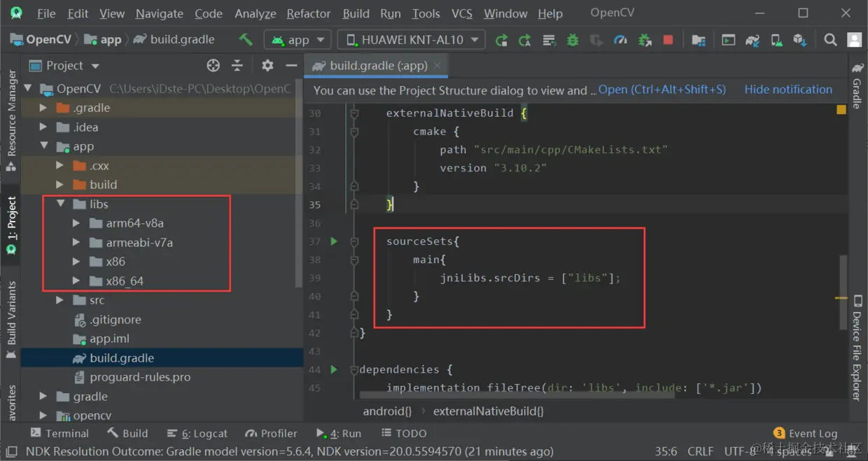Screen dimensions: 868x461
Task: Start debugging with the green bug icon
Action: click(573, 40)
